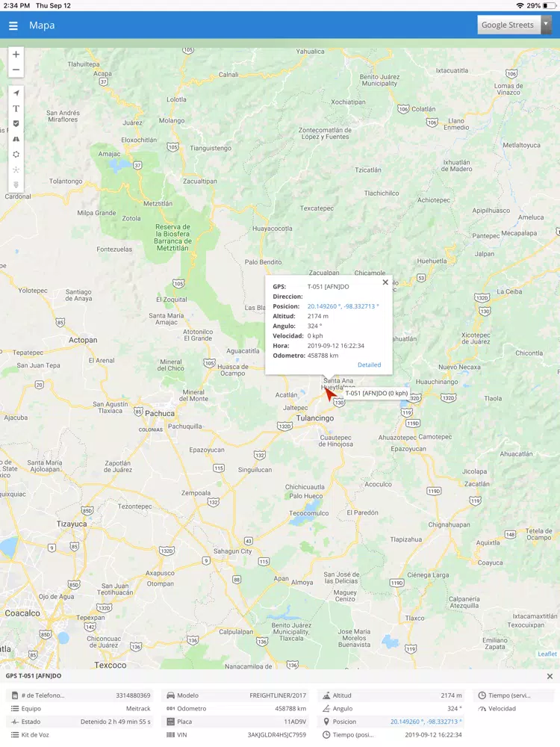Select the cluster markers tool icon
This screenshot has width=560, height=747.
click(x=16, y=169)
